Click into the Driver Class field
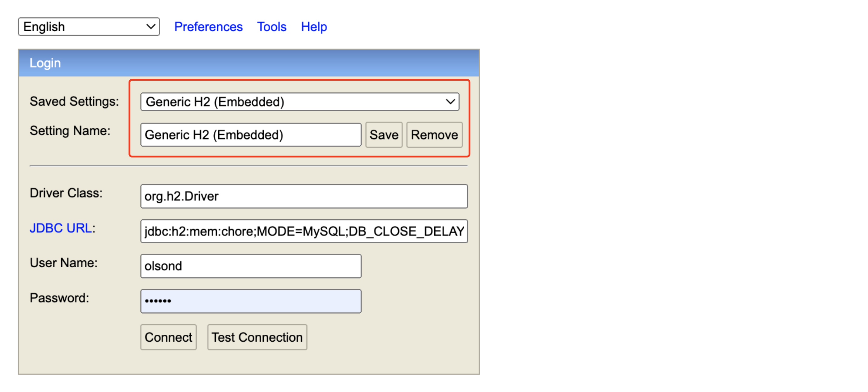 304,196
